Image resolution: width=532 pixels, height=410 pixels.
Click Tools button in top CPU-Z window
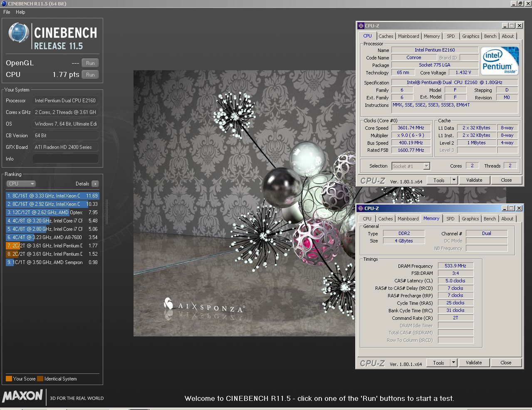(439, 180)
